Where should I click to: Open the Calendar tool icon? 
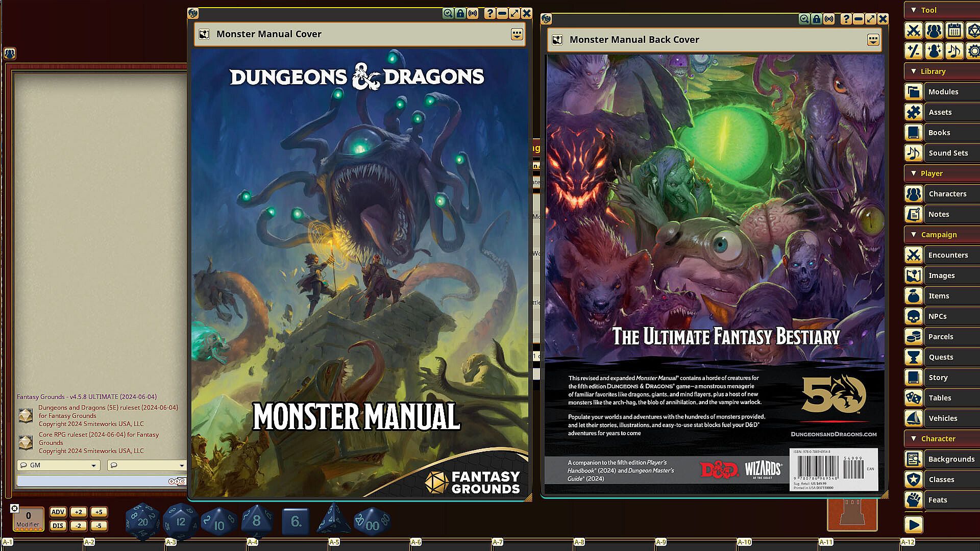[x=954, y=31]
